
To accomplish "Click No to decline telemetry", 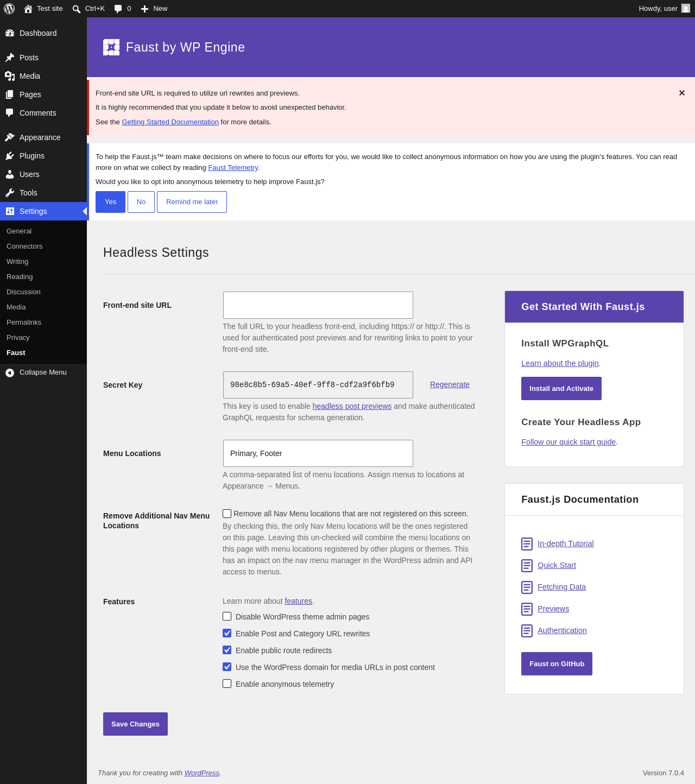I will (x=141, y=202).
